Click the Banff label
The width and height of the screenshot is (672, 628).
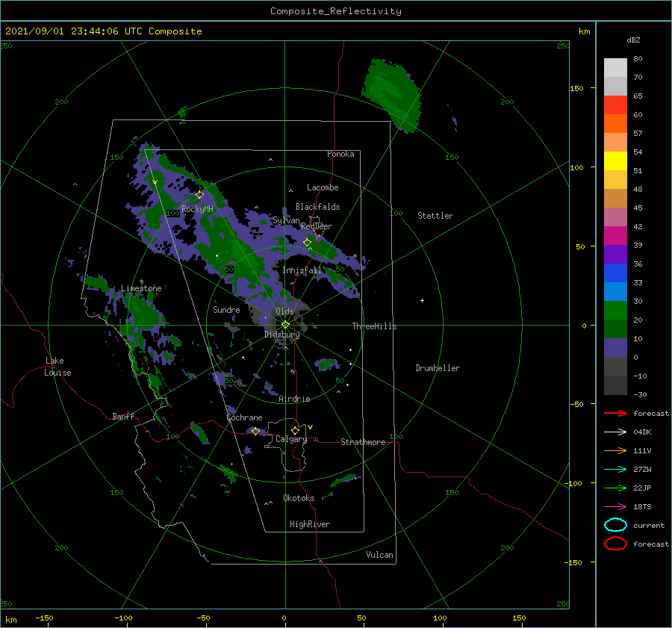123,416
